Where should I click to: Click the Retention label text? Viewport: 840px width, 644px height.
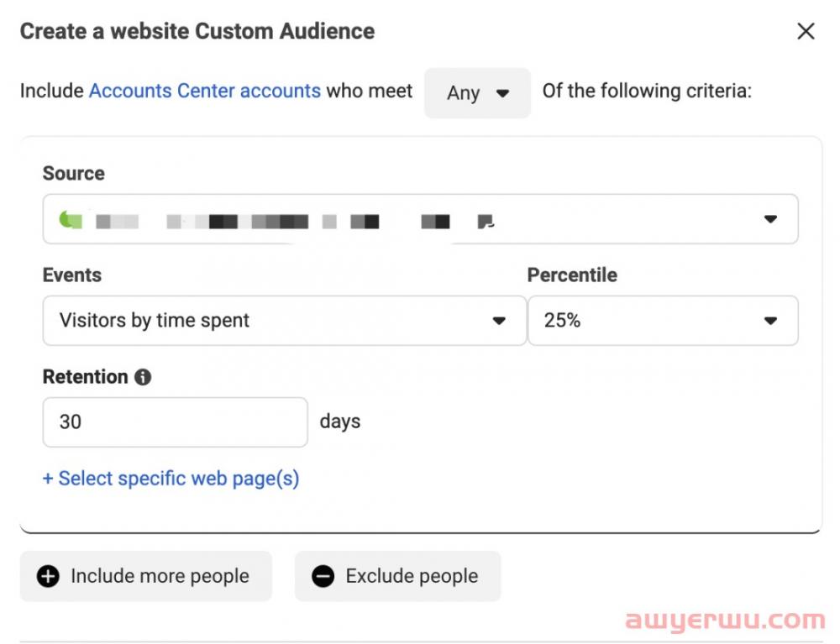[85, 377]
